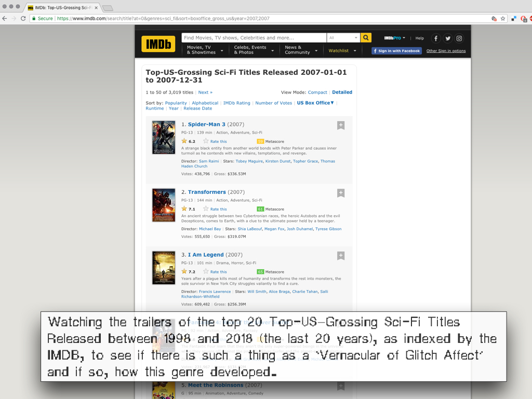This screenshot has height=399, width=532.
Task: Click Spider-Man 3 poster thumbnail
Action: pos(164,137)
